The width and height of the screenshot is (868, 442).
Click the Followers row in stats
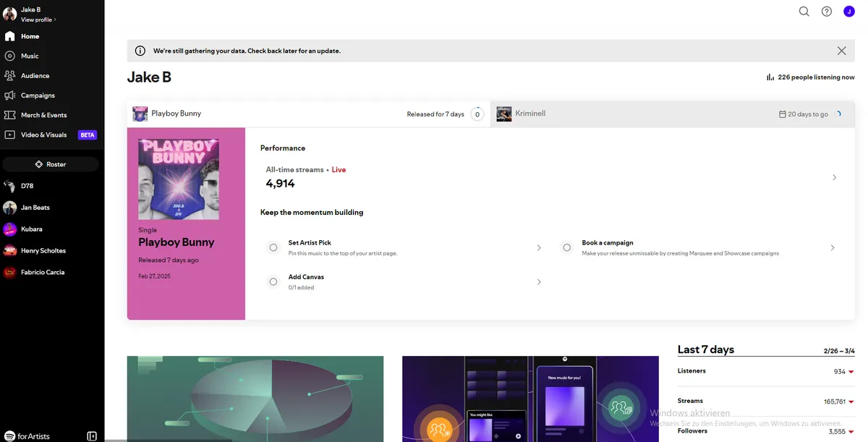pos(766,431)
